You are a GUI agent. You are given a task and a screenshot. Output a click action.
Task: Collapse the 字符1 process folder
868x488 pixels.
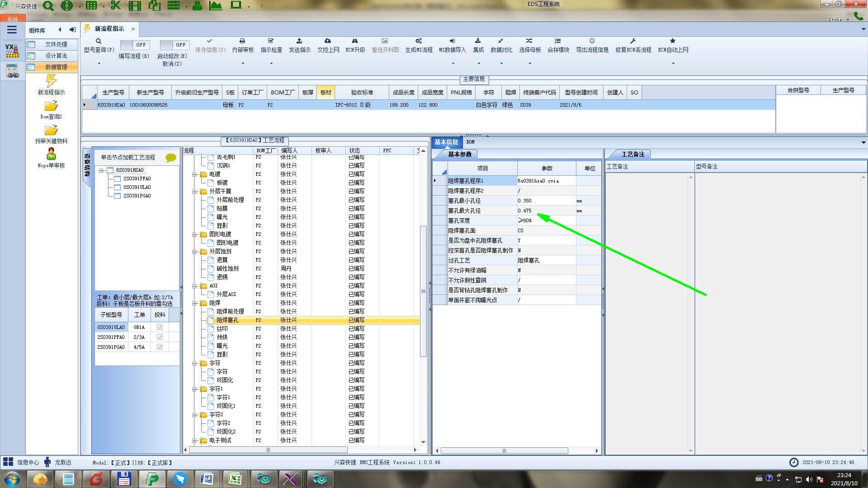point(194,389)
